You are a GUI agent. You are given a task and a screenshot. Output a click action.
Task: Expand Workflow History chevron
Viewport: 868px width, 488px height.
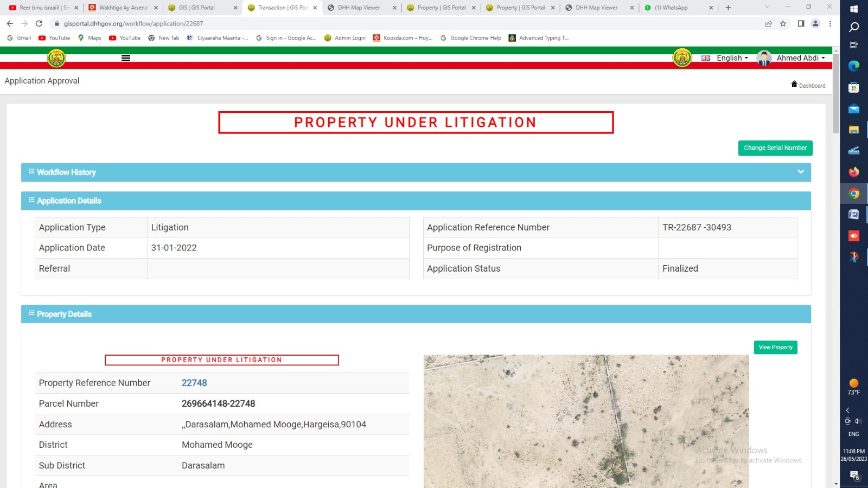click(801, 172)
